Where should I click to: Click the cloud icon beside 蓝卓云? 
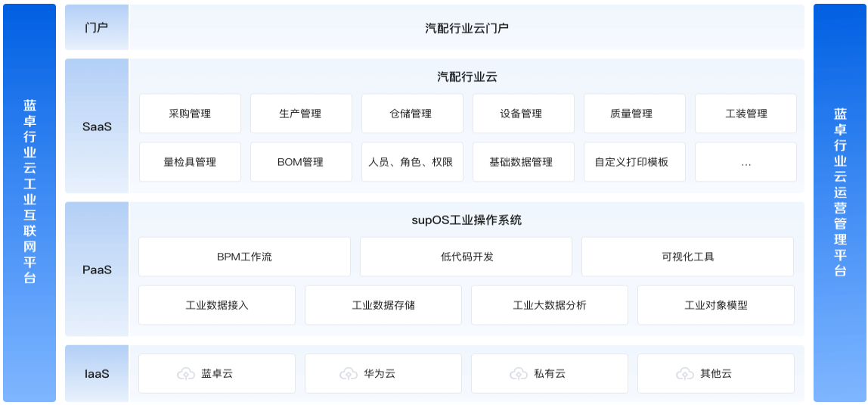point(186,374)
